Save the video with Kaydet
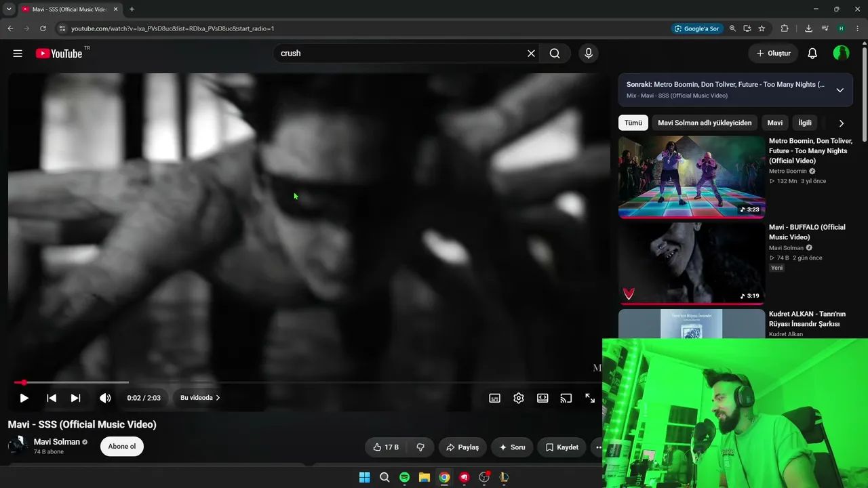868x488 pixels. tap(561, 447)
